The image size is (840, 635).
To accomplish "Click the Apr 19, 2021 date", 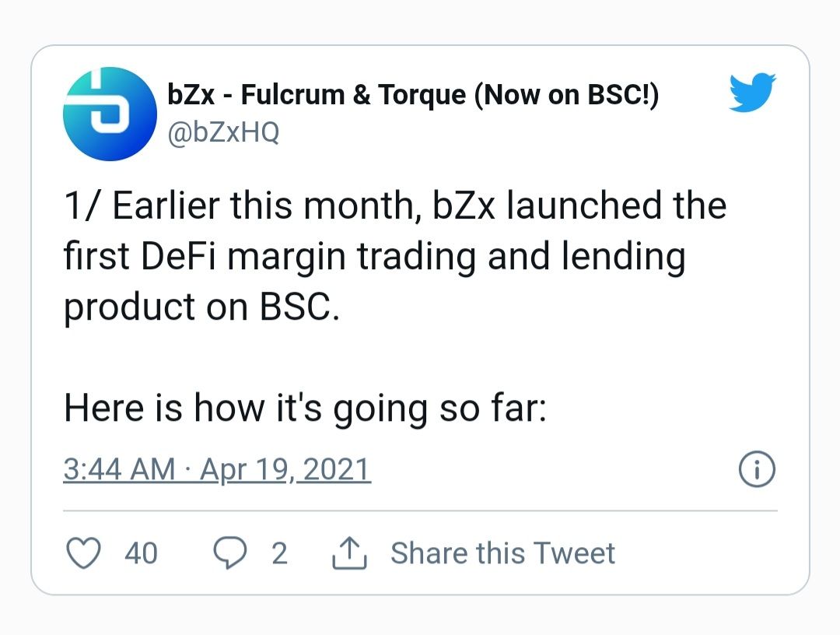I will pos(285,470).
